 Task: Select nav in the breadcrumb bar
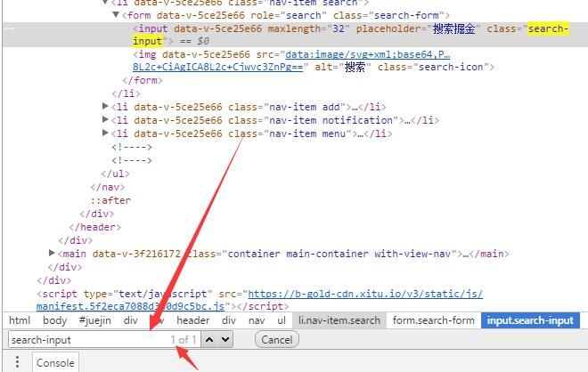coord(257,320)
